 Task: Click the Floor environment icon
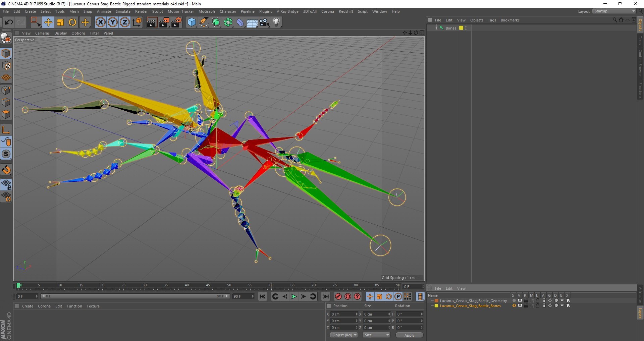point(252,22)
